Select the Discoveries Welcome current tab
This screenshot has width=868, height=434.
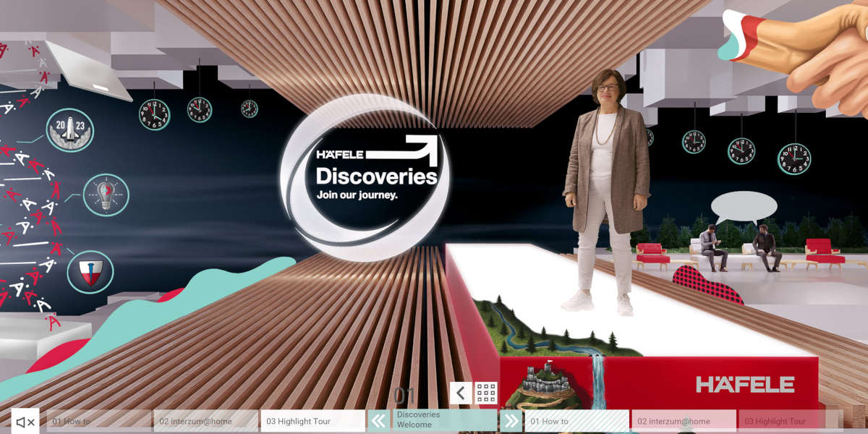[445, 420]
